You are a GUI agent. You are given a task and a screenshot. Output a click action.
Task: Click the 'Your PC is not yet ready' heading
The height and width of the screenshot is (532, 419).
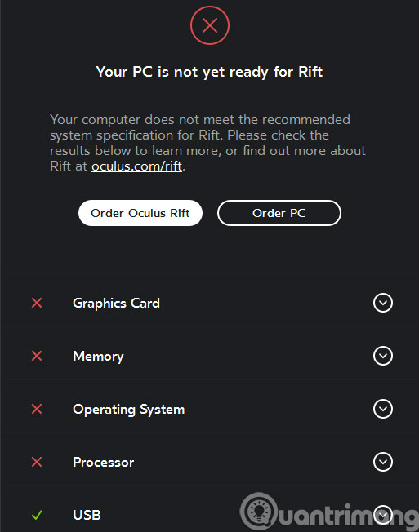tap(209, 72)
